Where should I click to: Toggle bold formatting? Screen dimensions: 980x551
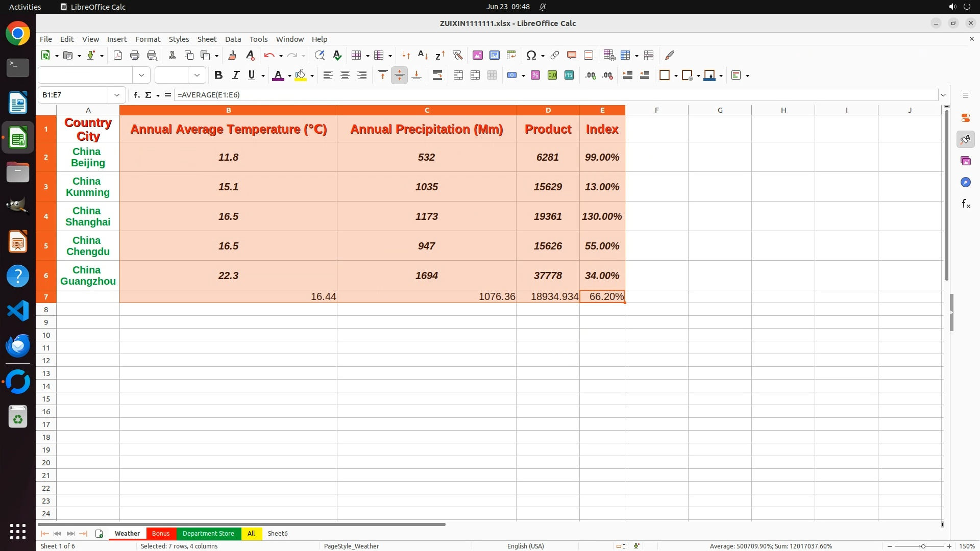(218, 76)
